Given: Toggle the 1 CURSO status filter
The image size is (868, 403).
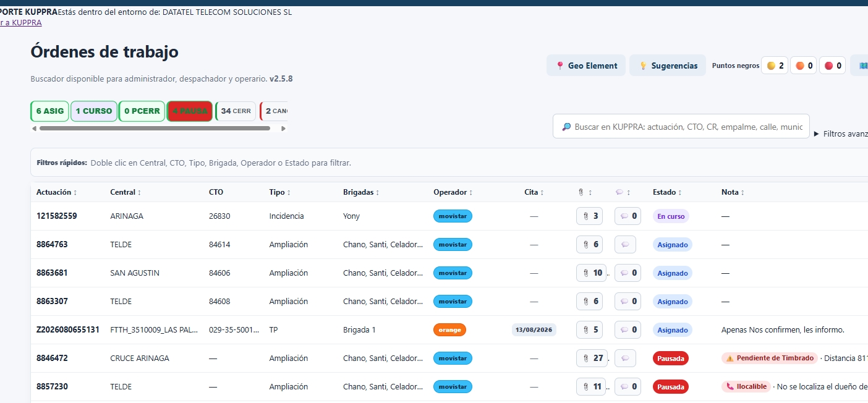Looking at the screenshot, I should (94, 111).
